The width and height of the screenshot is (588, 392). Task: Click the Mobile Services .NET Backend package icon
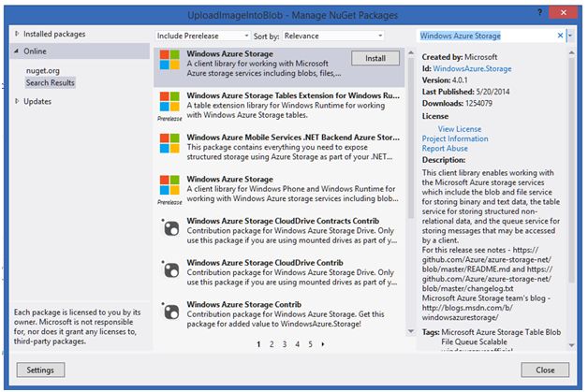[169, 143]
